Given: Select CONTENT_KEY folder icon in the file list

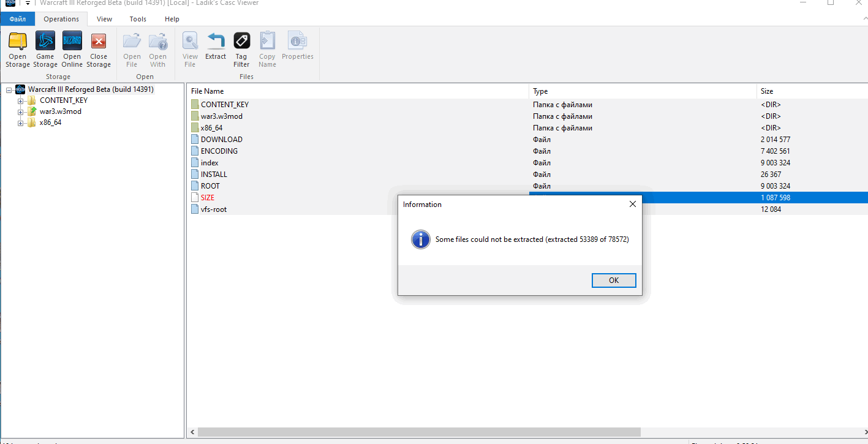Looking at the screenshot, I should [x=195, y=104].
